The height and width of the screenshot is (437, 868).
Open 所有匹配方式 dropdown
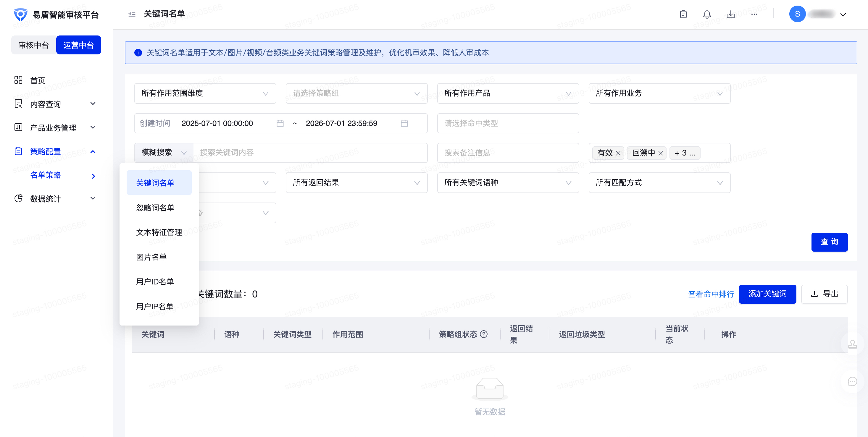coord(659,183)
